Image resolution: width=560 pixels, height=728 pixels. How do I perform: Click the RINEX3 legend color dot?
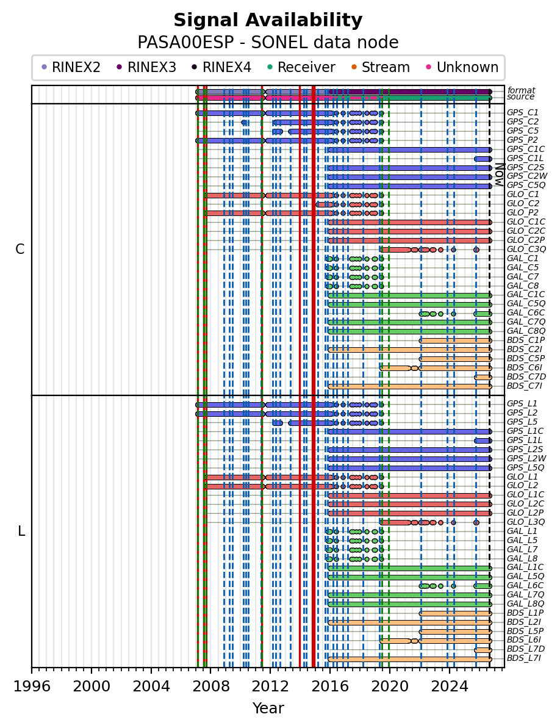click(119, 67)
